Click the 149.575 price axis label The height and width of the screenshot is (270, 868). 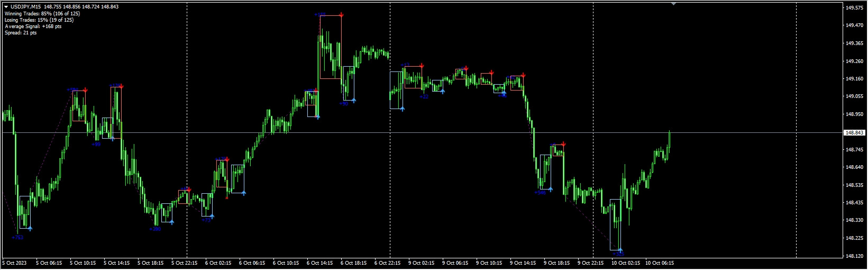855,8
